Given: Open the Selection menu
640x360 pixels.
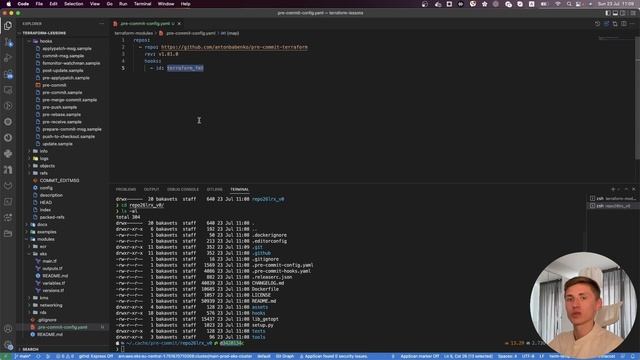Looking at the screenshot, I should pyautogui.click(x=73, y=4).
